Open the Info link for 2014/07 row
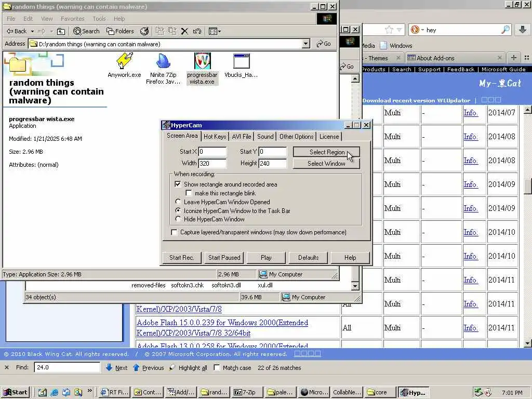 tap(471, 113)
